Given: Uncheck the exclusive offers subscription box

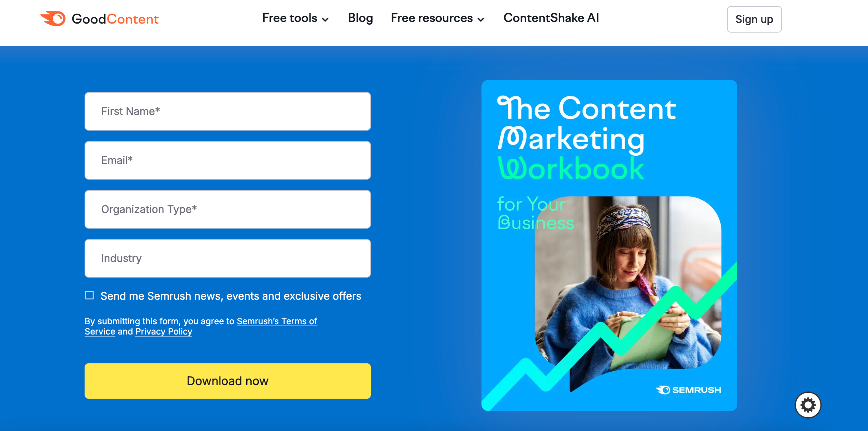Looking at the screenshot, I should (89, 295).
